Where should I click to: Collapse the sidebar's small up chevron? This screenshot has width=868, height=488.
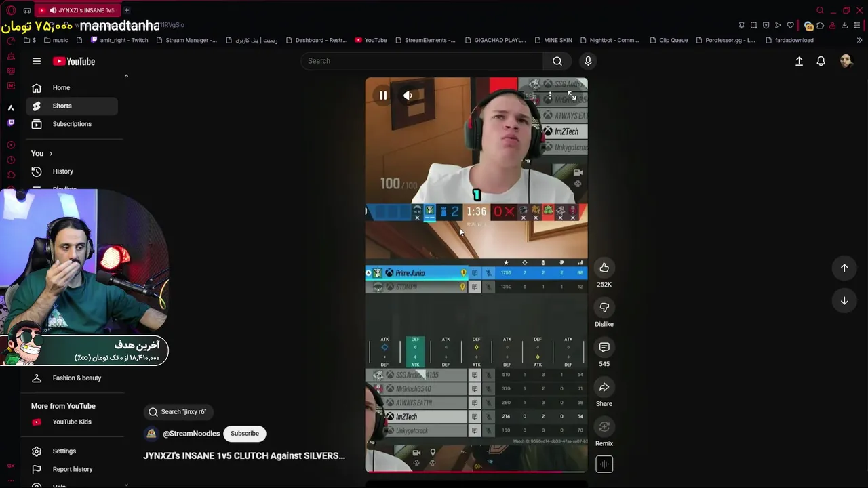pos(126,76)
